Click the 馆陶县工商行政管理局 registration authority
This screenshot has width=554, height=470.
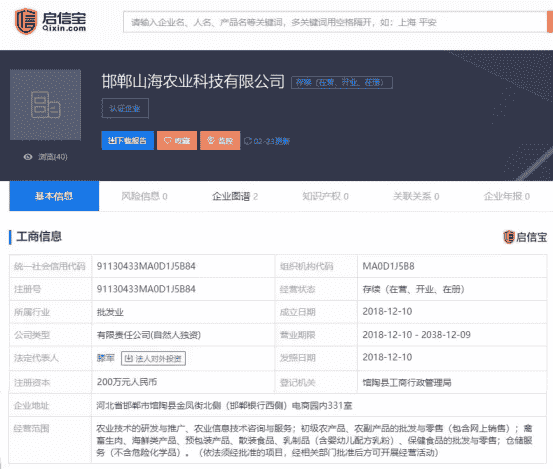click(x=407, y=382)
